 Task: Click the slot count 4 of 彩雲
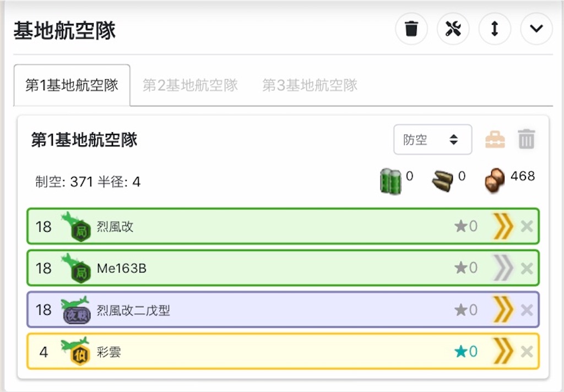tap(44, 352)
